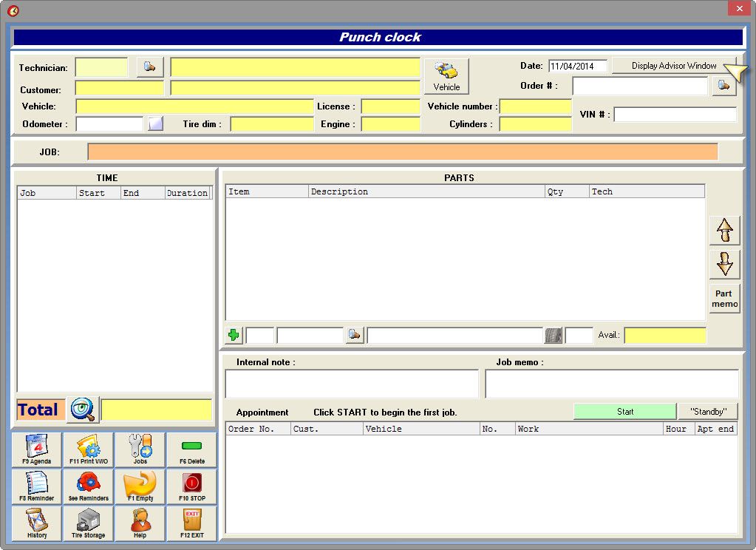756x550 pixels.
Task: Click the magnifier eye beside Total
Action: coord(83,410)
